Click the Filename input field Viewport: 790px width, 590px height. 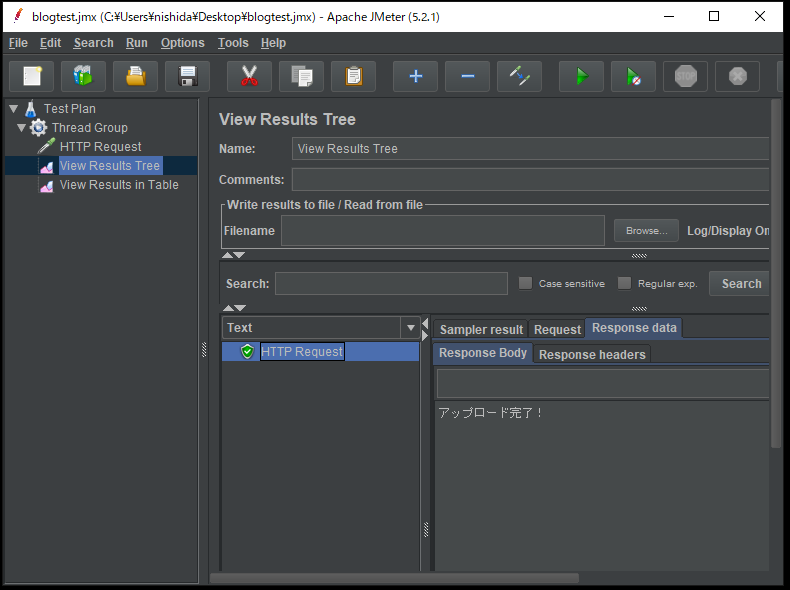coord(442,231)
